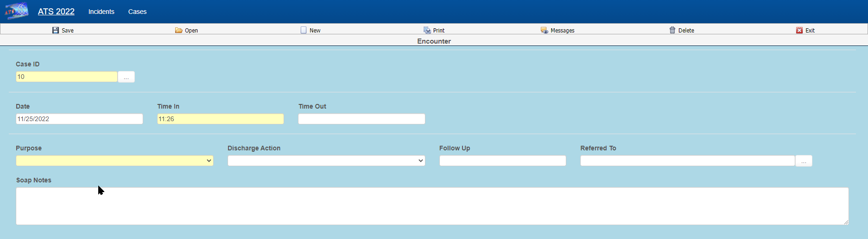
Task: Click the Save floppy disk icon
Action: (x=56, y=30)
